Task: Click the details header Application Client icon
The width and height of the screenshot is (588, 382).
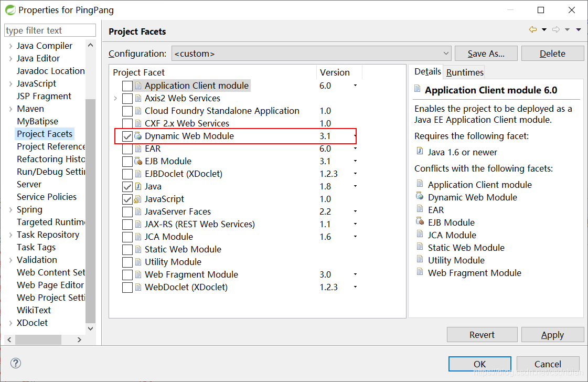Action: click(418, 89)
